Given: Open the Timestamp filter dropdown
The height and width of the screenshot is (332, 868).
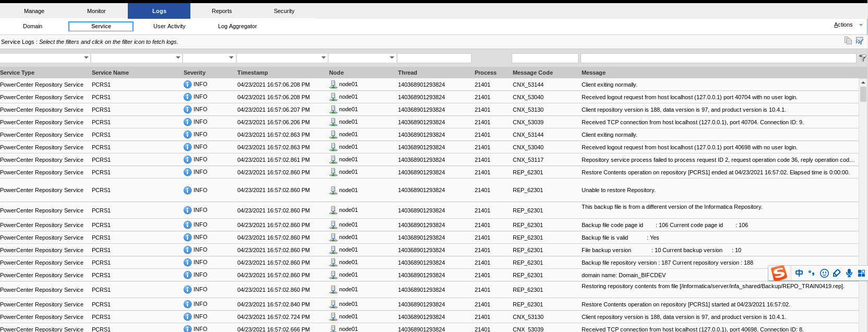Looking at the screenshot, I should [323, 58].
